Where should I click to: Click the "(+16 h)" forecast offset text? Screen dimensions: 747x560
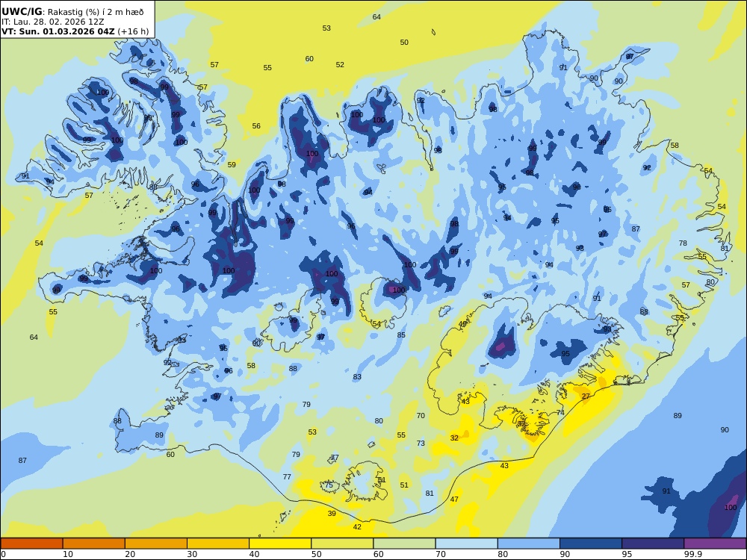tap(133, 31)
